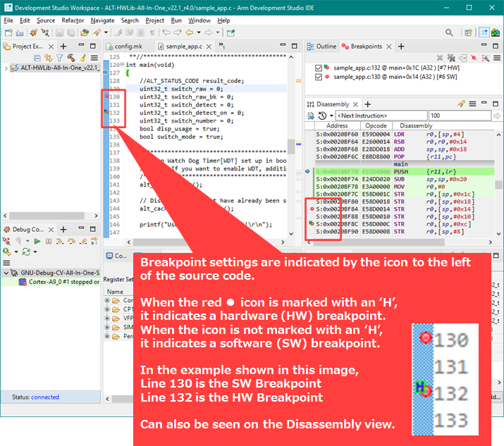Click the Filter icon in Project Explorer
Image resolution: width=504 pixels, height=446 pixels.
point(61,58)
